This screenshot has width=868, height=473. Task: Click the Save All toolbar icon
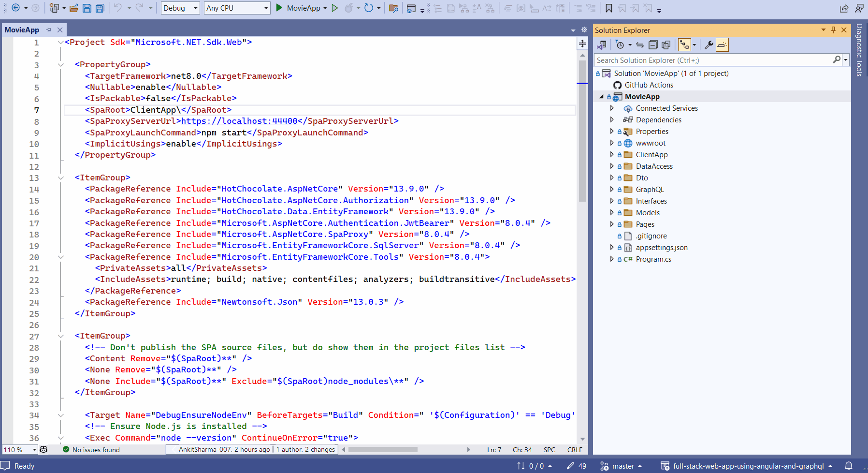(100, 8)
